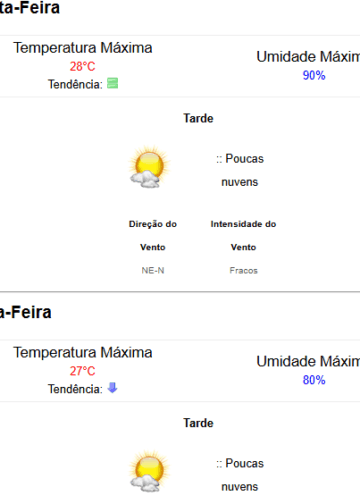This screenshot has height=504, width=360.
Task: Click the second Poucas nuvens description
Action: pyautogui.click(x=240, y=475)
